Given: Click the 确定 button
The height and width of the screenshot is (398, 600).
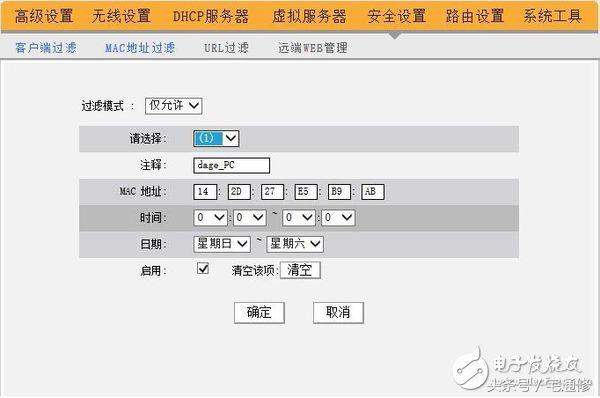Looking at the screenshot, I should (x=259, y=313).
